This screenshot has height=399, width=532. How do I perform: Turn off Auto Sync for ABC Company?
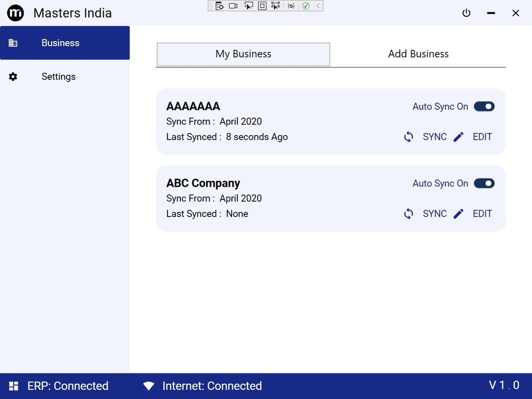(x=484, y=183)
